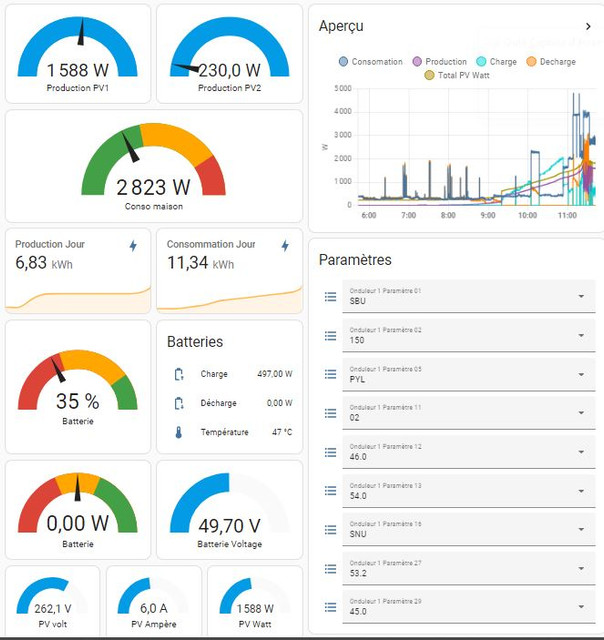Click the Paramètres card title
This screenshot has height=640, width=604.
355,260
